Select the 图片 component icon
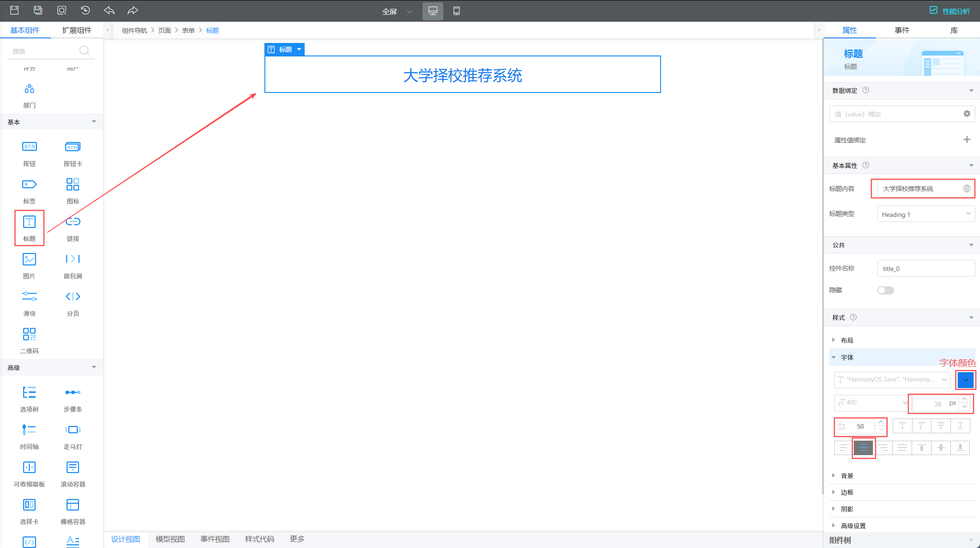Viewport: 980px width, 548px height. tap(29, 259)
